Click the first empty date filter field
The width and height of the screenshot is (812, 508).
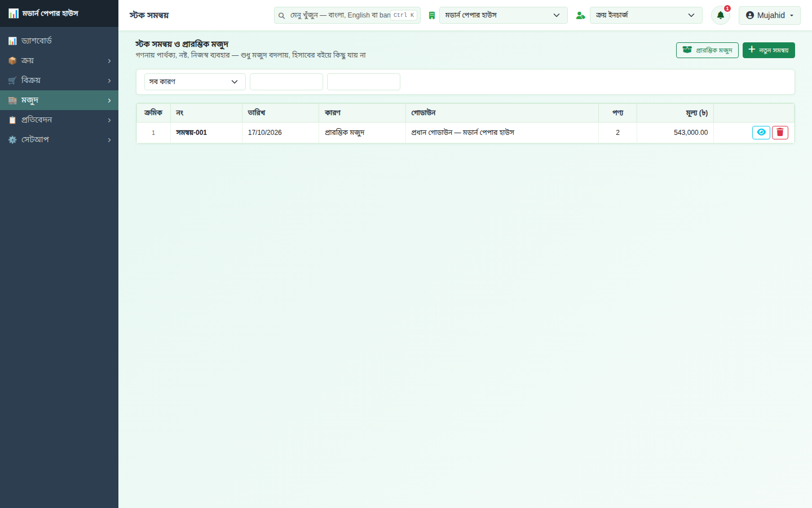pyautogui.click(x=286, y=82)
